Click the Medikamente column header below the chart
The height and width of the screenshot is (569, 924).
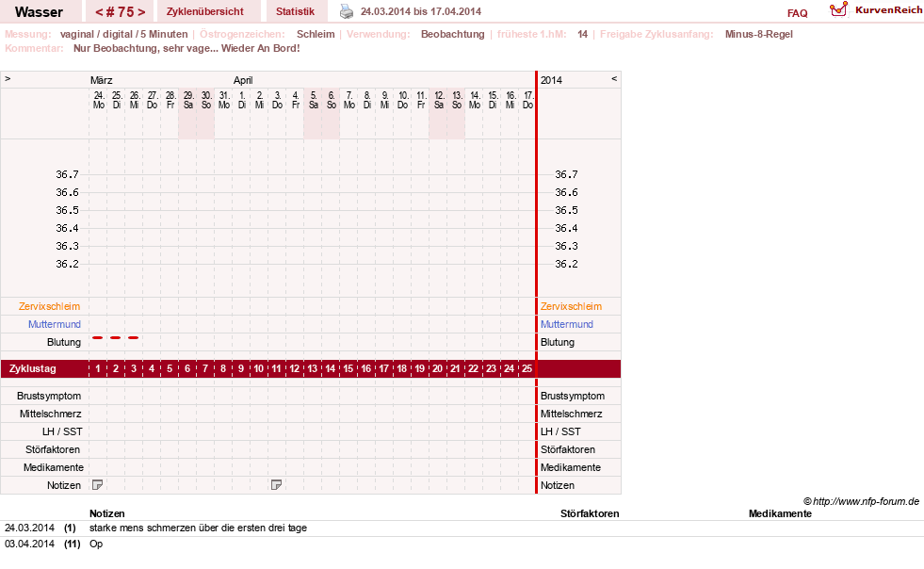tap(780, 513)
